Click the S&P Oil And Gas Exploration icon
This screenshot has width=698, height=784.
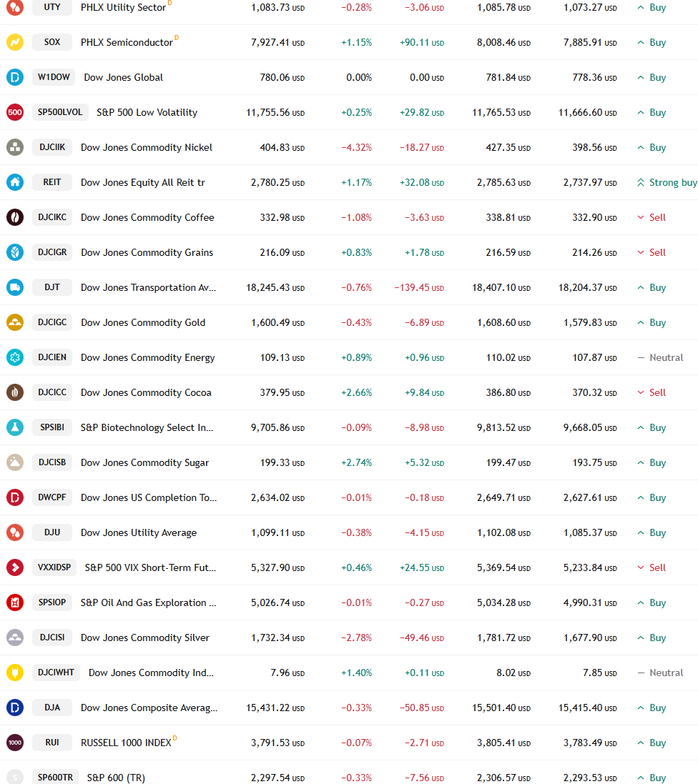(x=15, y=602)
